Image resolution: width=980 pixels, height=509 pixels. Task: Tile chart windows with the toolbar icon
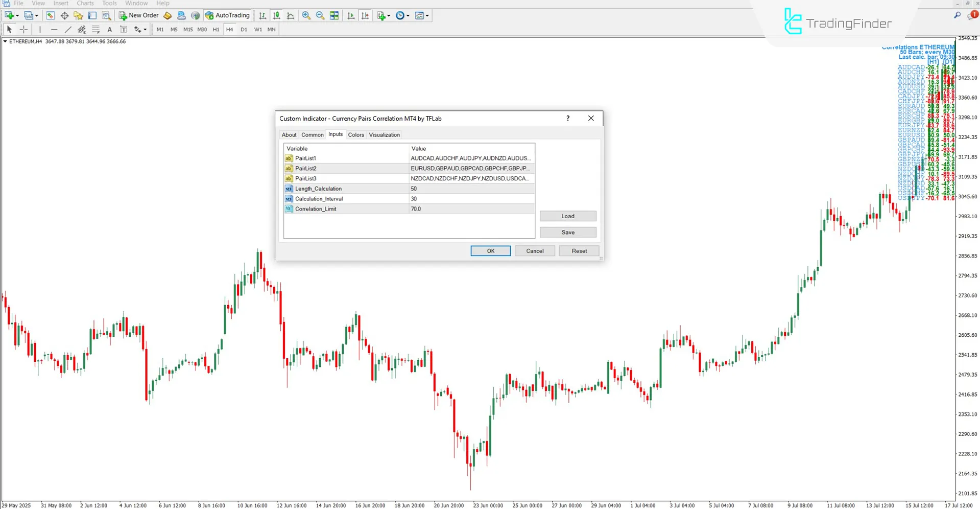click(334, 15)
